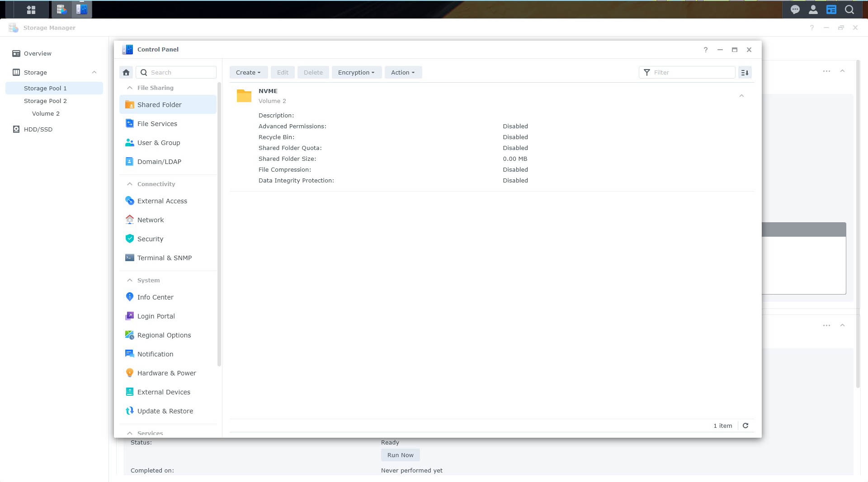The image size is (868, 482).
Task: Open Regional Options
Action: point(168,335)
